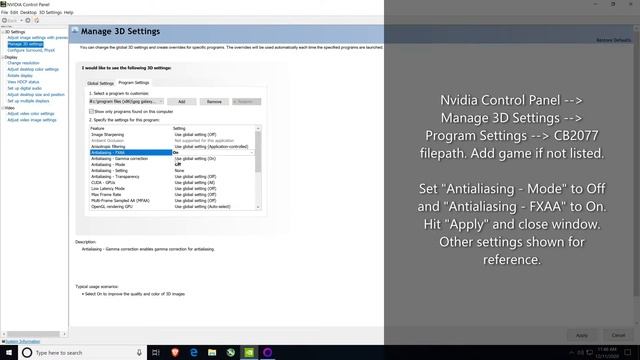
Task: Select View HDCP status
Action: pos(23,82)
